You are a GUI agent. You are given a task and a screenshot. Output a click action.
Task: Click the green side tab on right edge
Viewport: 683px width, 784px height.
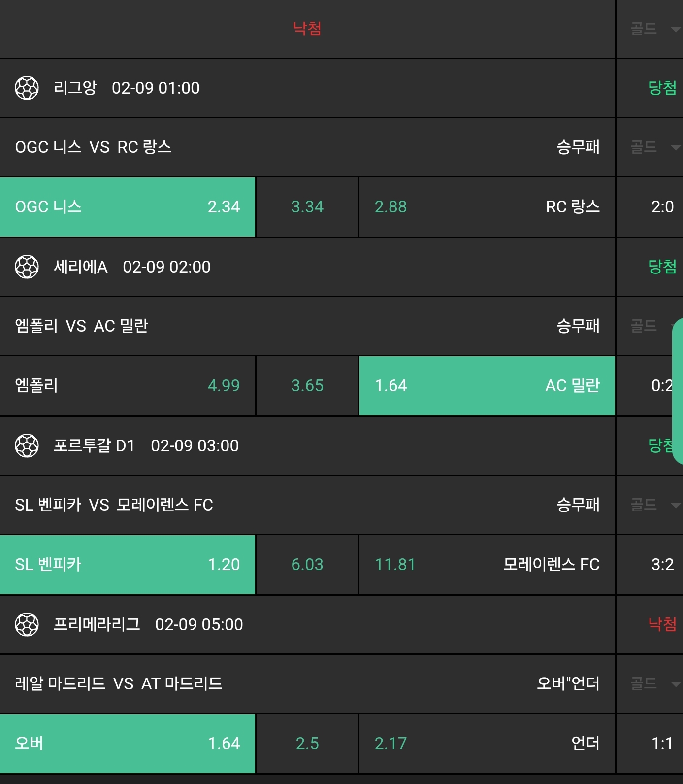tap(678, 391)
